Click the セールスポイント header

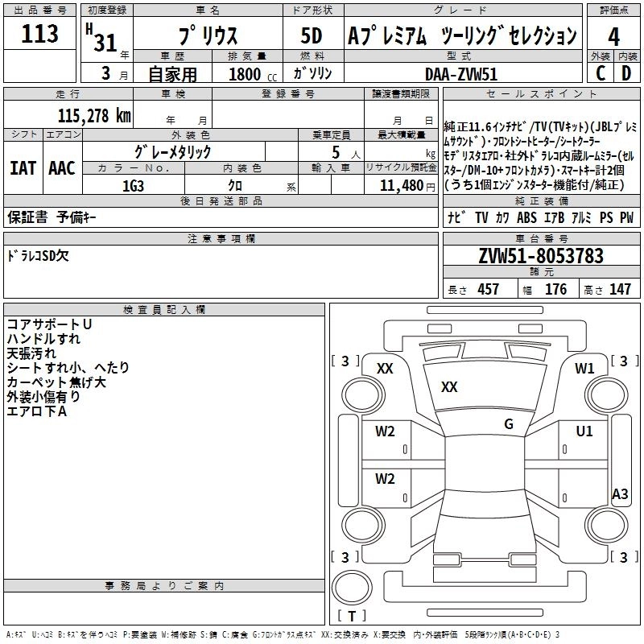click(x=541, y=93)
